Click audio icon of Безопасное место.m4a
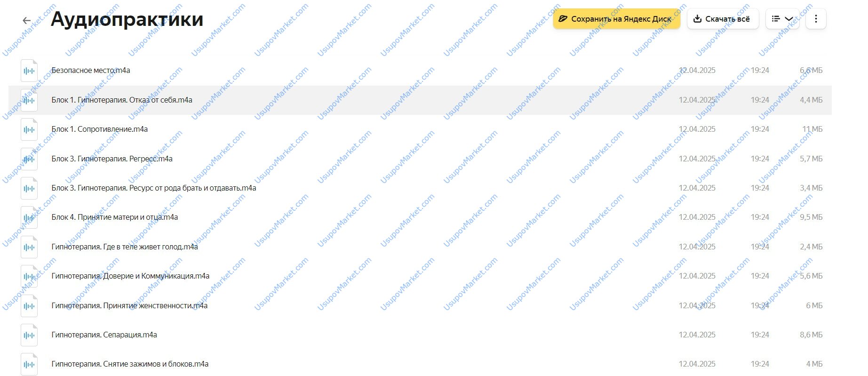868x376 pixels. (29, 71)
